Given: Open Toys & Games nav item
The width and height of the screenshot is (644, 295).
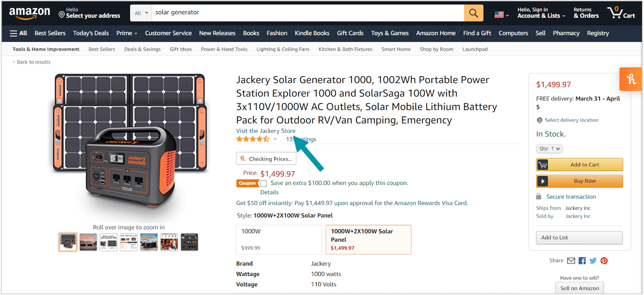Looking at the screenshot, I should click(x=390, y=33).
